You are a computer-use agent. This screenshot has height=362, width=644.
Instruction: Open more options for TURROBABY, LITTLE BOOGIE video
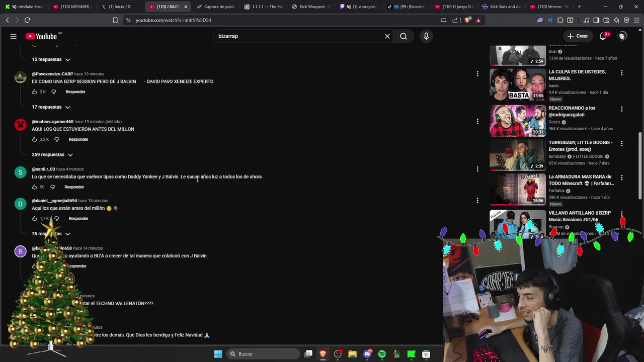(622, 143)
